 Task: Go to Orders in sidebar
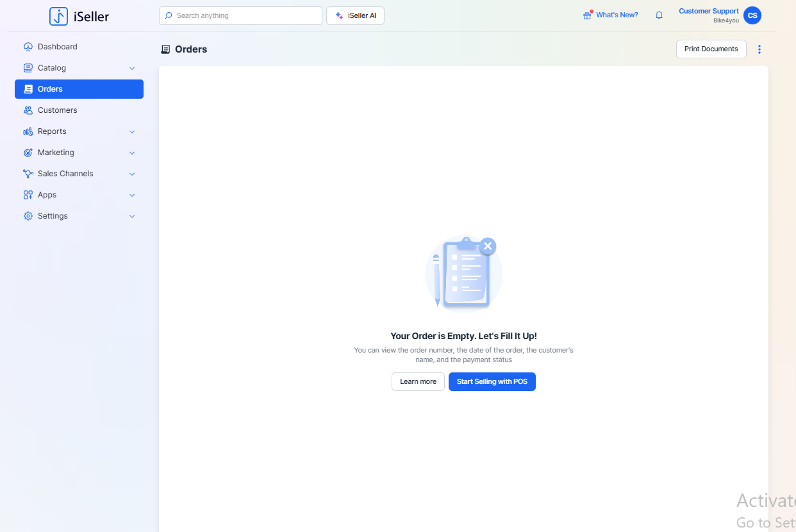point(50,89)
